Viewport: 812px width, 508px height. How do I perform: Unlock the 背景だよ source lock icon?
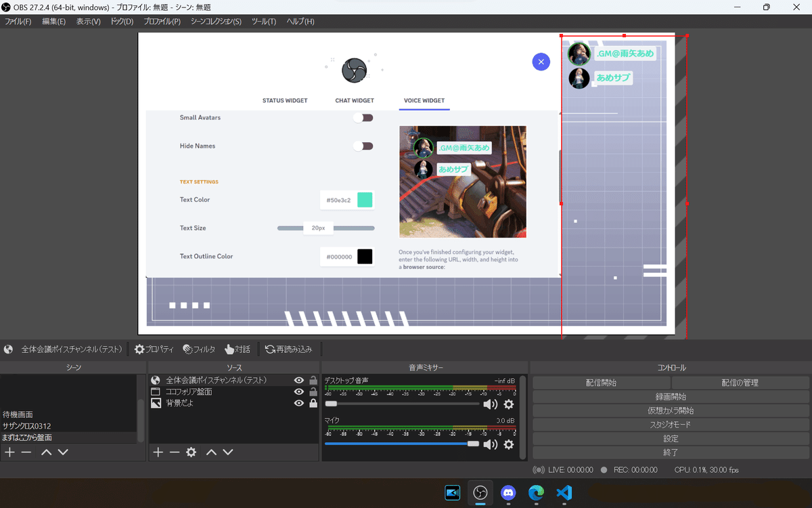coord(313,403)
